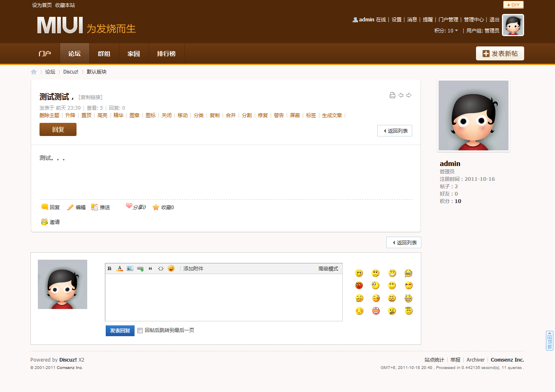The width and height of the screenshot is (555, 392).
Task: Toggle '回帖后跳转到最后一页' checkbox
Action: point(140,330)
